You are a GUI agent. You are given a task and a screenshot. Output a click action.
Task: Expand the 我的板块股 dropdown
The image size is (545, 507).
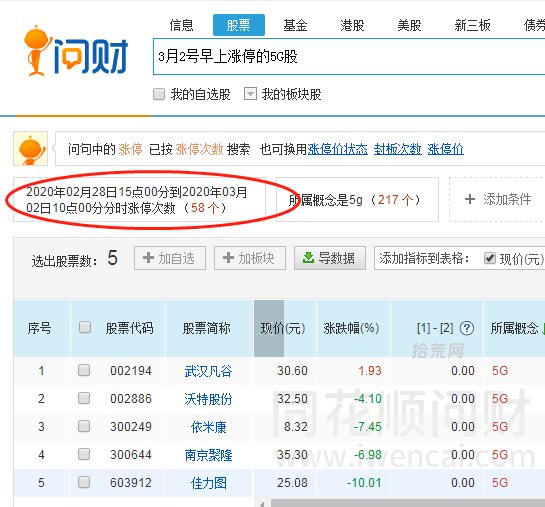(250, 94)
